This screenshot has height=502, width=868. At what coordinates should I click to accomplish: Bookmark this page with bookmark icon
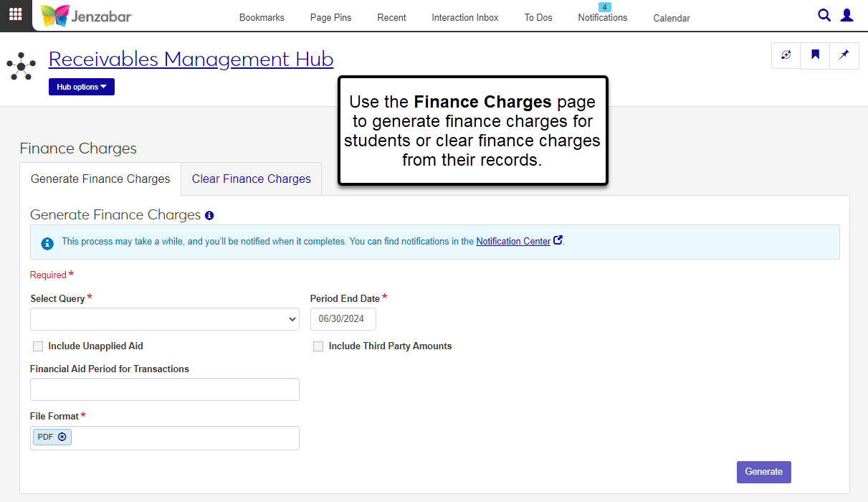pyautogui.click(x=815, y=55)
